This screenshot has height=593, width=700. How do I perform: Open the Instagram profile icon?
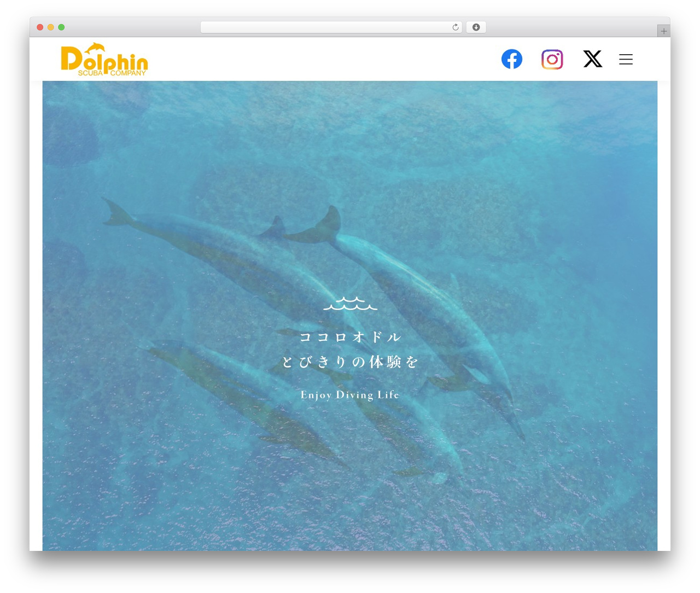(552, 59)
